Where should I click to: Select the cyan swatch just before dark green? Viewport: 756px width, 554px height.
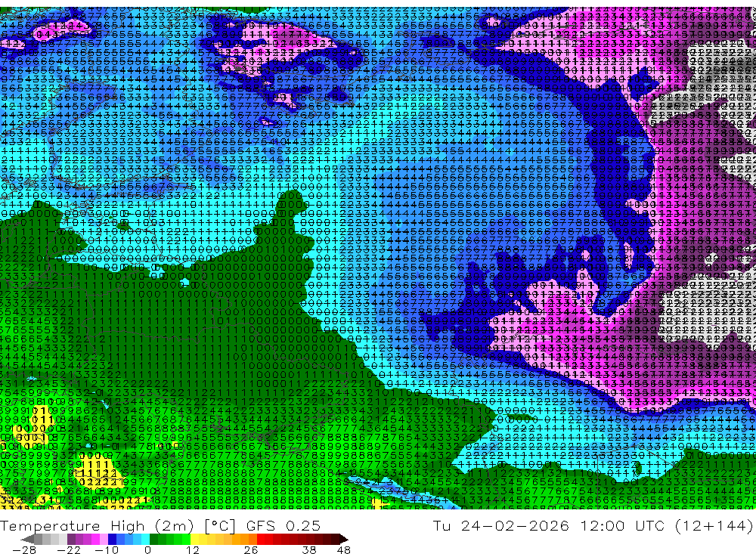point(146,540)
